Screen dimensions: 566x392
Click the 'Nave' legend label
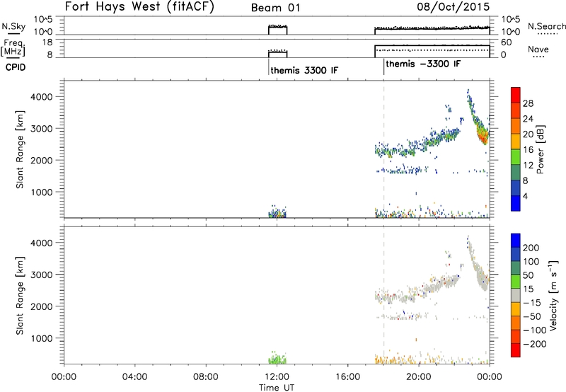click(538, 50)
